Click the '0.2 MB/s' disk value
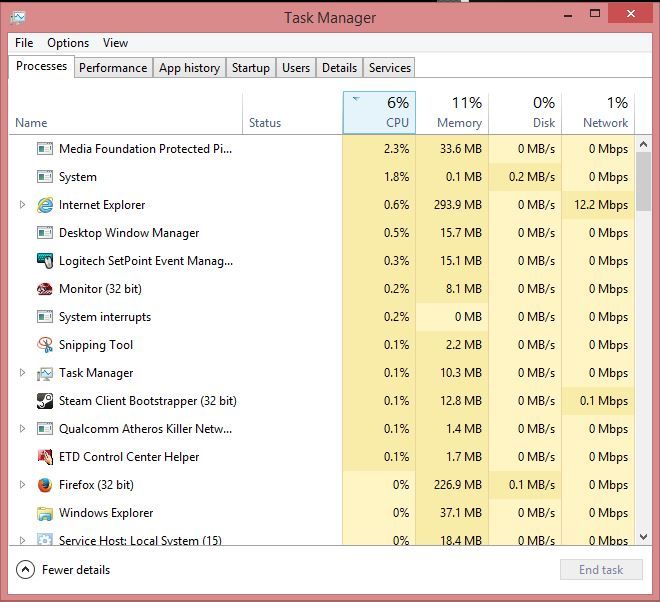Image resolution: width=660 pixels, height=602 pixels. [x=532, y=177]
